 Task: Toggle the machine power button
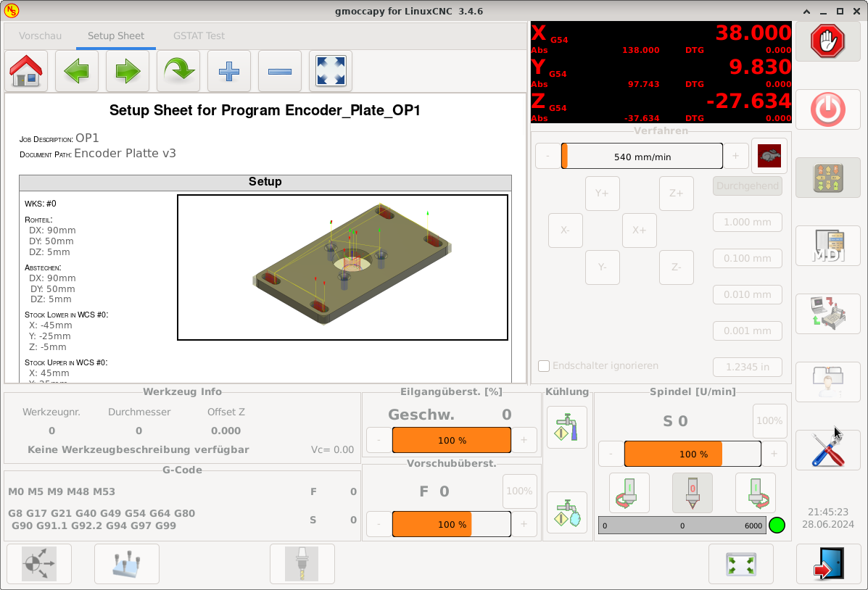click(x=828, y=109)
